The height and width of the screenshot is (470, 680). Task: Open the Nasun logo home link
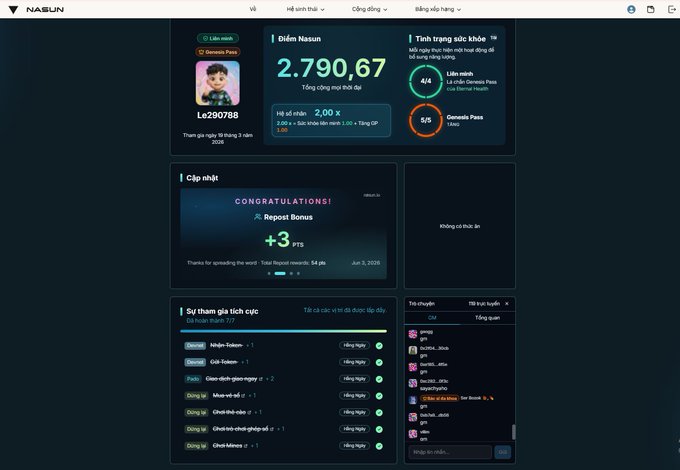[x=36, y=9]
